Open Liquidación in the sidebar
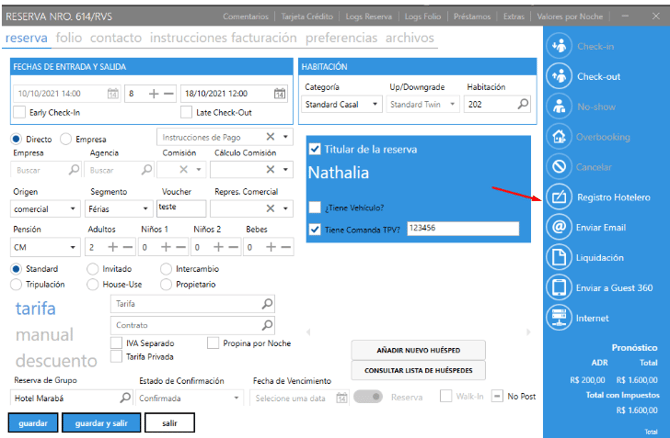This screenshot has width=670, height=438. tap(560, 257)
